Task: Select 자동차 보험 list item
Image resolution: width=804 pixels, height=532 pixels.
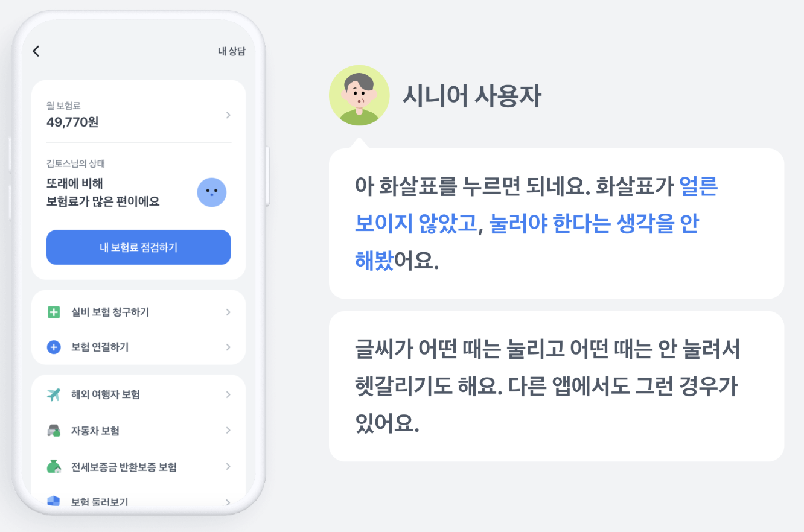Action: 139,431
